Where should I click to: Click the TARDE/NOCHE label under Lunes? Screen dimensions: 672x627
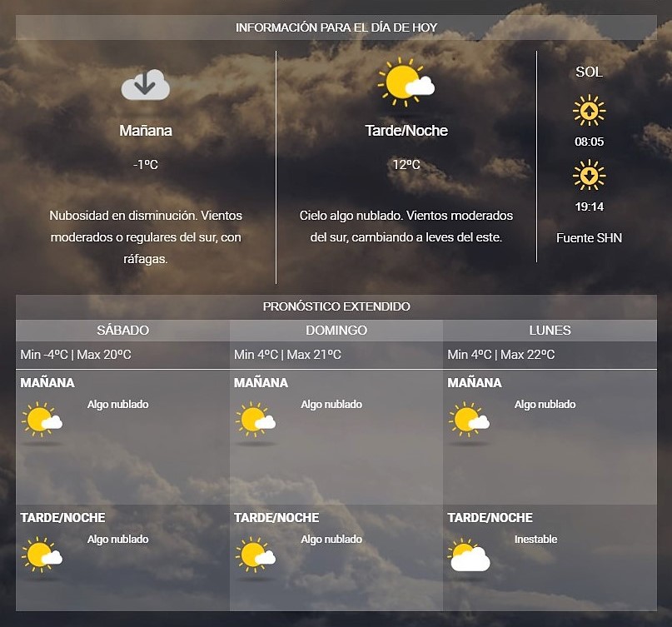(490, 518)
